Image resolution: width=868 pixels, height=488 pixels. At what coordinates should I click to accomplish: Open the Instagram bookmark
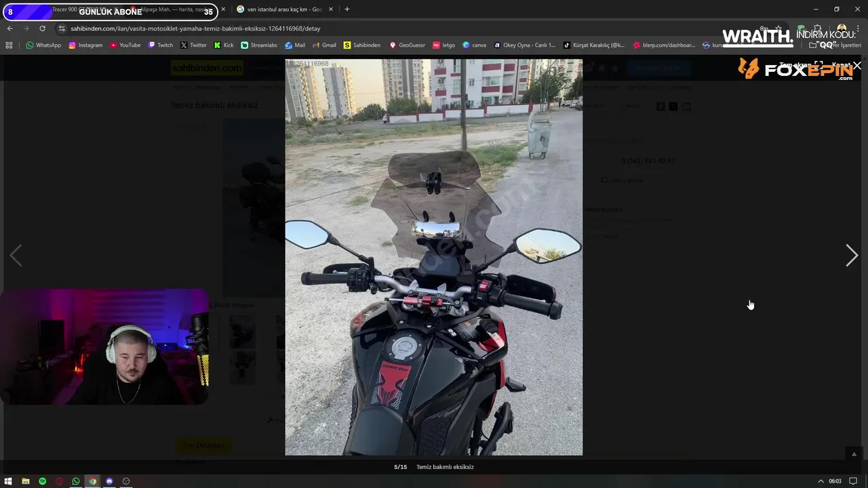pyautogui.click(x=85, y=45)
